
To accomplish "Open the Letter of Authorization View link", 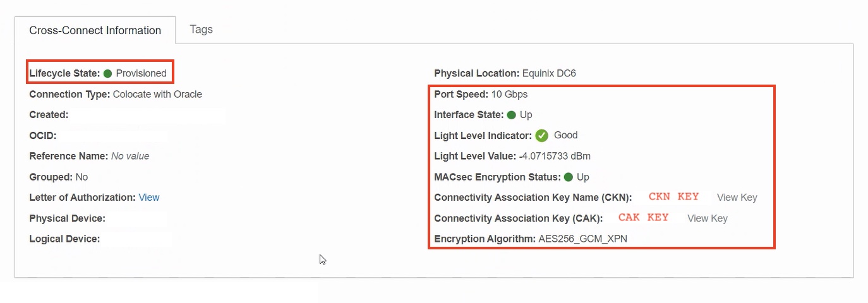I will click(x=149, y=198).
